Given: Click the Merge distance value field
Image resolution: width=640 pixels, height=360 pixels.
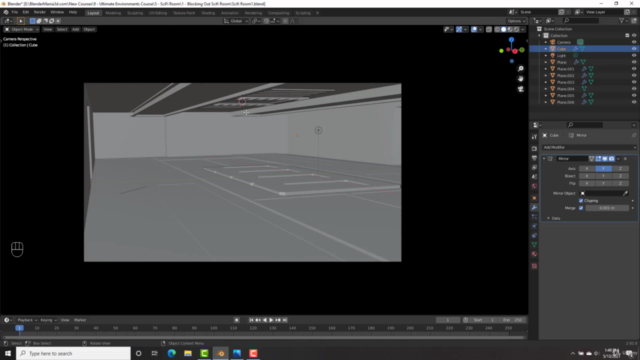Looking at the screenshot, I should (x=607, y=208).
